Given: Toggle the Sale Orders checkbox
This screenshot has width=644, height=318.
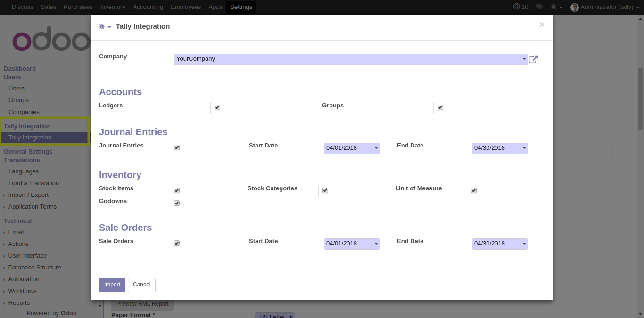Looking at the screenshot, I should [x=177, y=243].
